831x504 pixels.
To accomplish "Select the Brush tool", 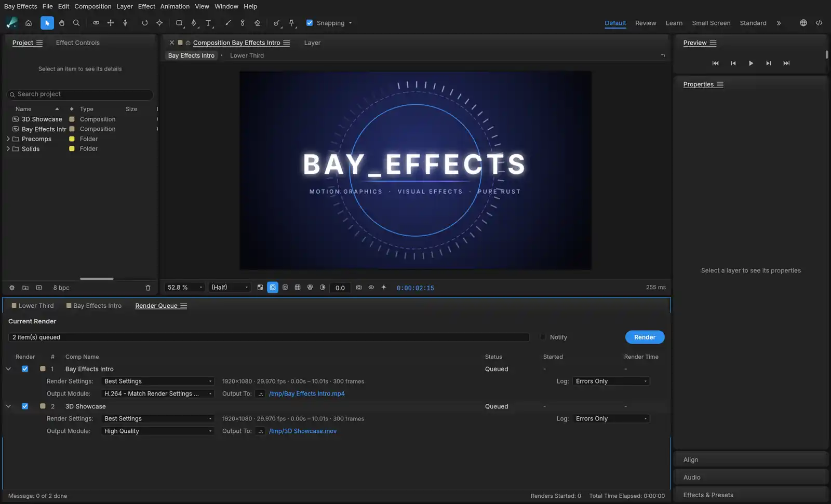I will click(x=228, y=23).
